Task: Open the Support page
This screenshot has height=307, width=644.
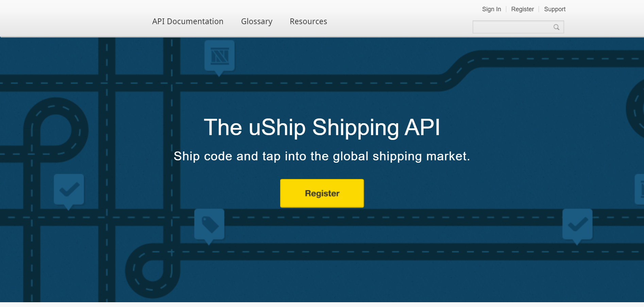Action: pos(555,9)
